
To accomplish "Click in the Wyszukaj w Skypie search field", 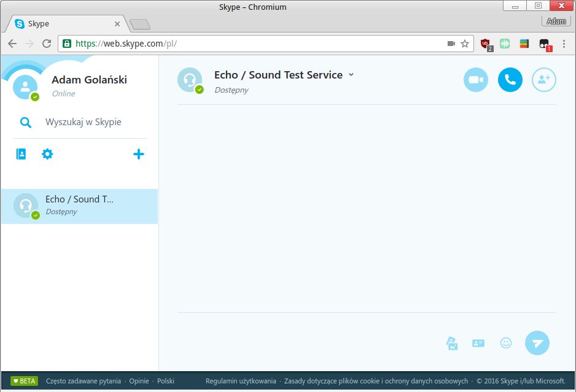I will tap(84, 122).
